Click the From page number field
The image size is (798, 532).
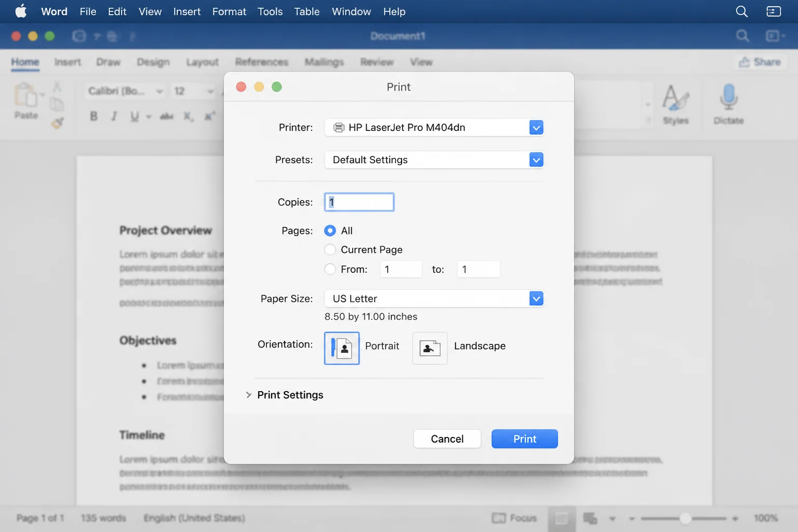(401, 270)
